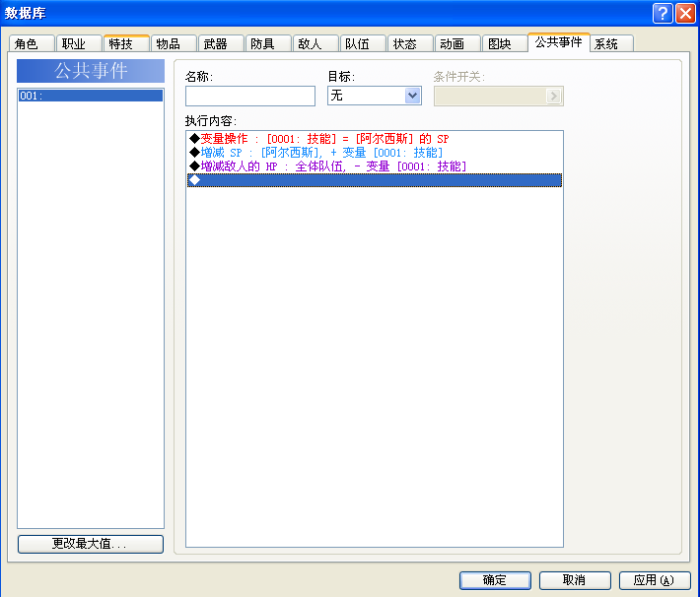
Task: Open the 物品 tab
Action: 174,43
